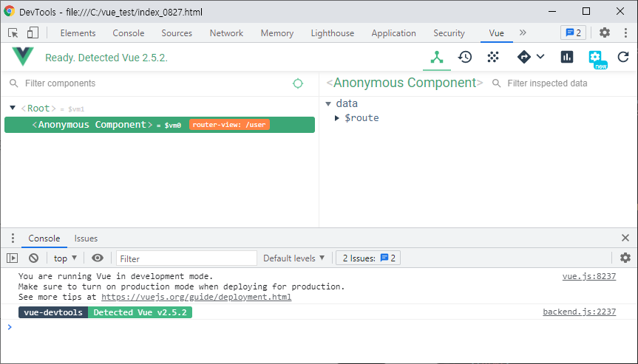Select the Root component row
The image size is (638, 364).
[160, 109]
